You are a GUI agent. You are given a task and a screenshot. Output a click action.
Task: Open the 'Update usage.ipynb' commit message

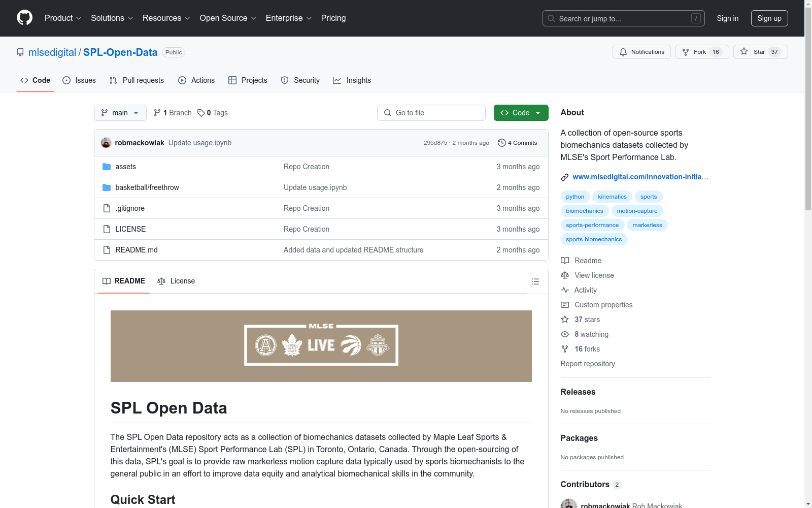point(200,143)
